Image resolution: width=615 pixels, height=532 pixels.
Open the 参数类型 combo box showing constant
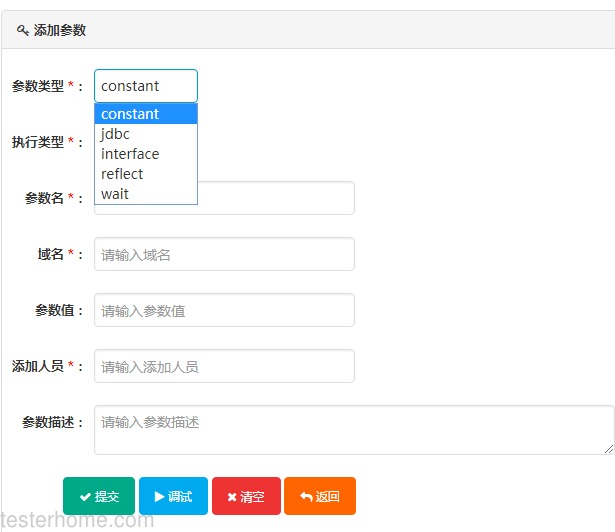pos(146,86)
